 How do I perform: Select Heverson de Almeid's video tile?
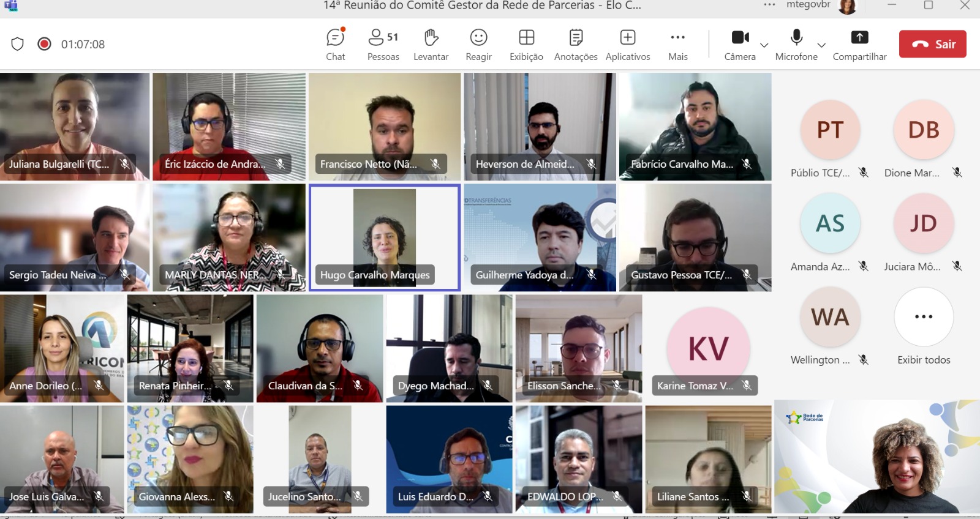(x=540, y=127)
